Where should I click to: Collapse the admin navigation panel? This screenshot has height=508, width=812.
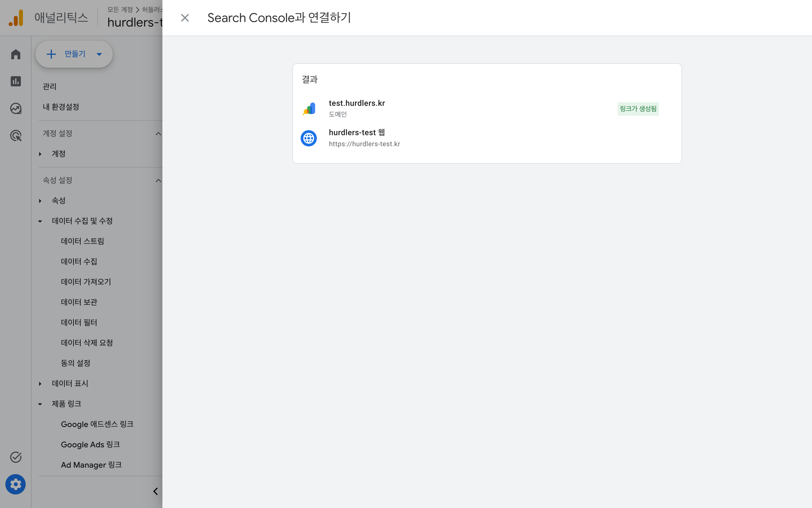(x=155, y=491)
